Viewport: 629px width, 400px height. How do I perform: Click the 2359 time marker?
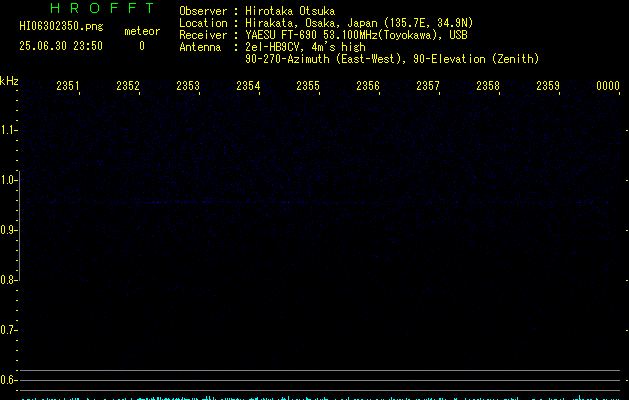[548, 86]
